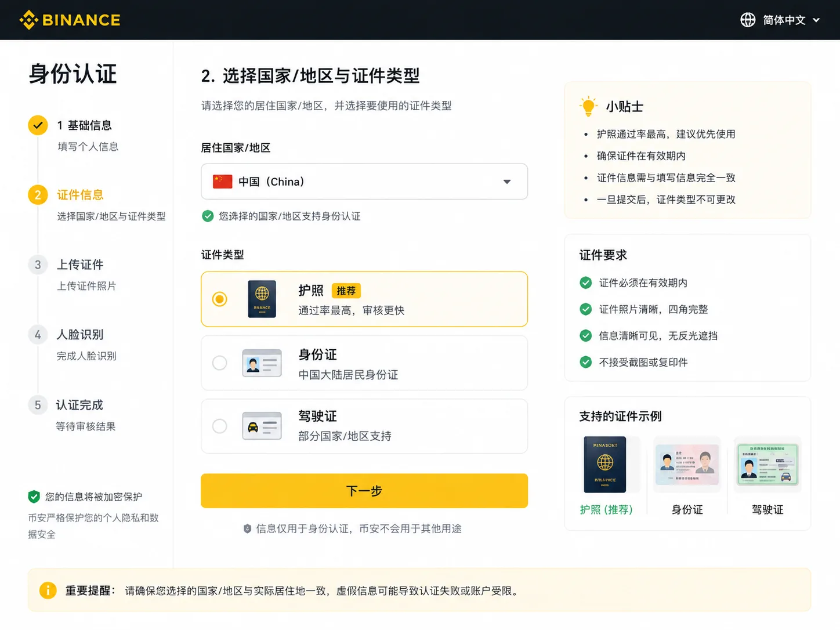The image size is (840, 630).
Task: Click the check icon beside 证件必须在有效期内
Action: click(586, 283)
